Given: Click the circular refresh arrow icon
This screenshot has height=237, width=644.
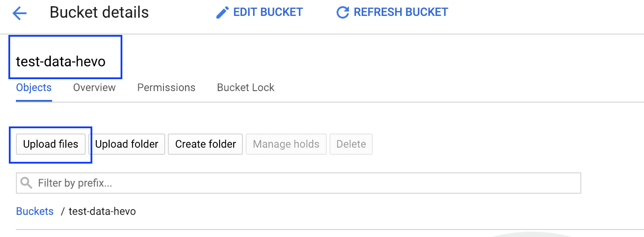Looking at the screenshot, I should 343,12.
